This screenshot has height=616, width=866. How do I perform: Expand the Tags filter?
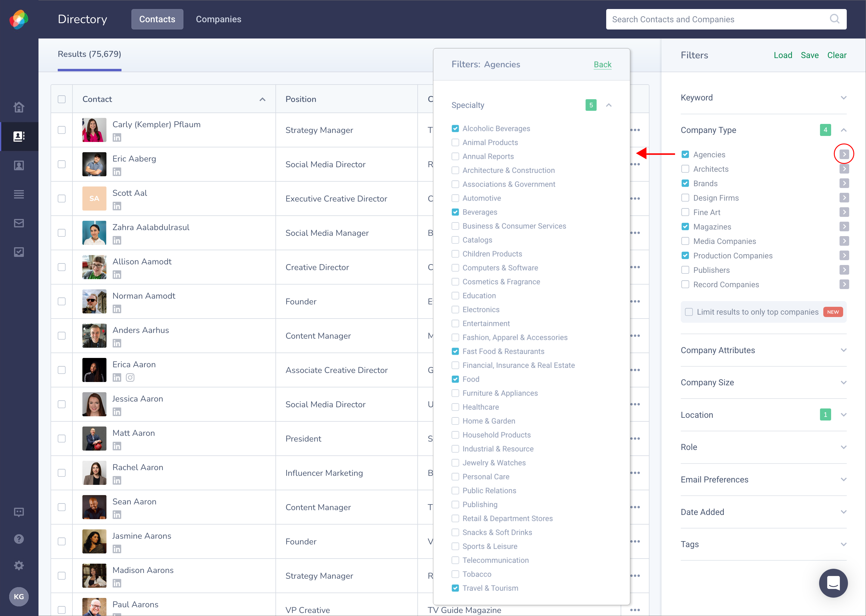pyautogui.click(x=843, y=544)
